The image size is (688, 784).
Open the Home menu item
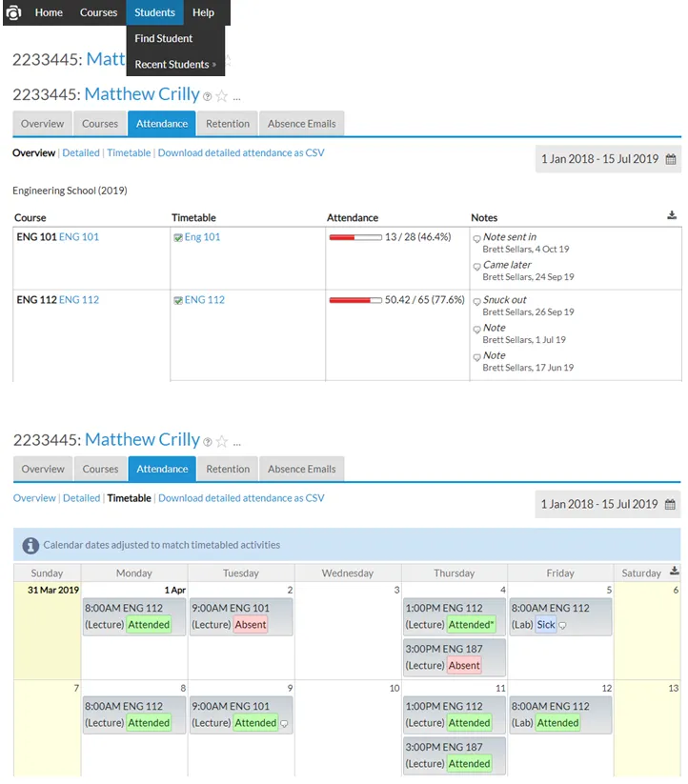tap(49, 12)
